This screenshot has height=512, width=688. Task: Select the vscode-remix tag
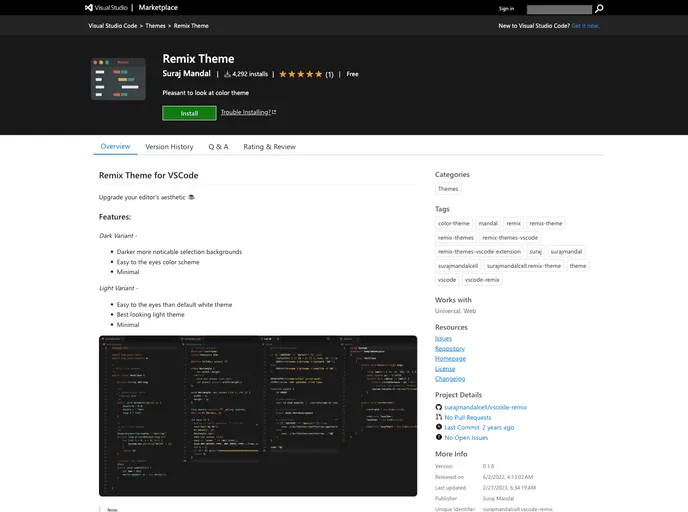482,279
